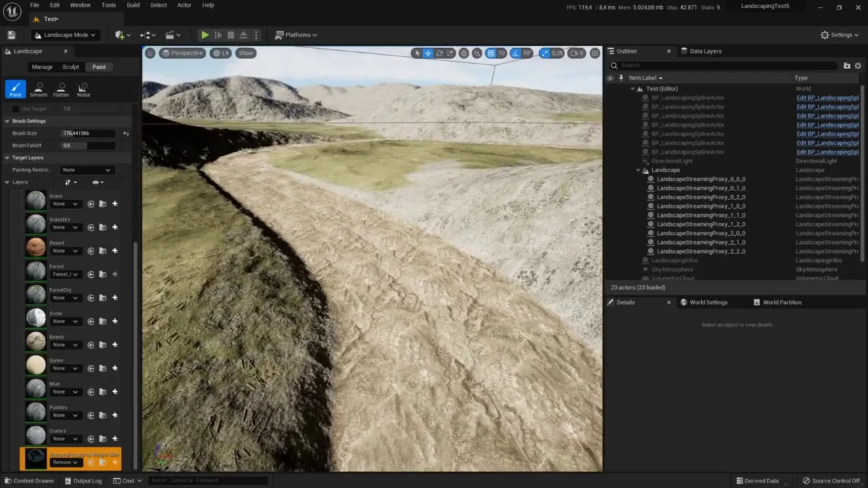Image resolution: width=868 pixels, height=488 pixels.
Task: Select the Noise landscape tool
Action: (83, 89)
